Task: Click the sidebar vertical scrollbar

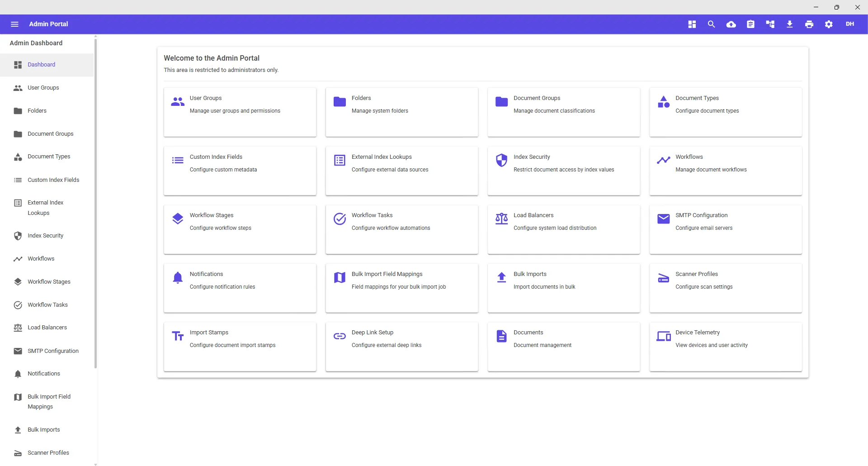Action: pyautogui.click(x=95, y=204)
